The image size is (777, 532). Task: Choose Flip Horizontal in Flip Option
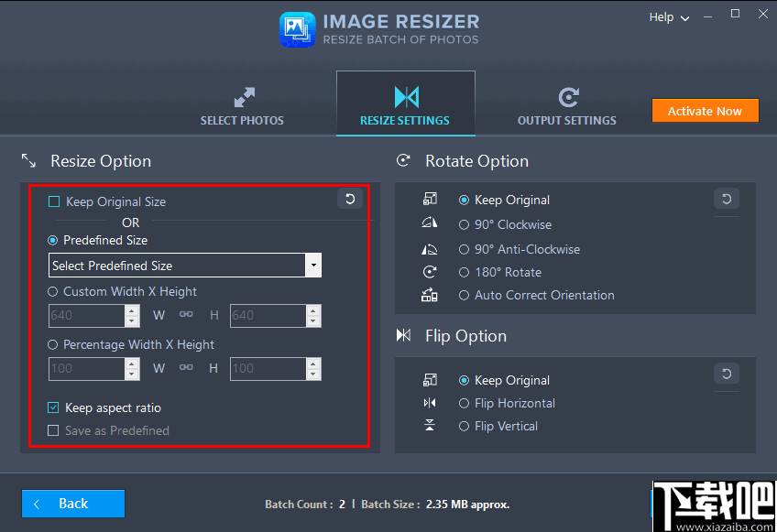[464, 403]
